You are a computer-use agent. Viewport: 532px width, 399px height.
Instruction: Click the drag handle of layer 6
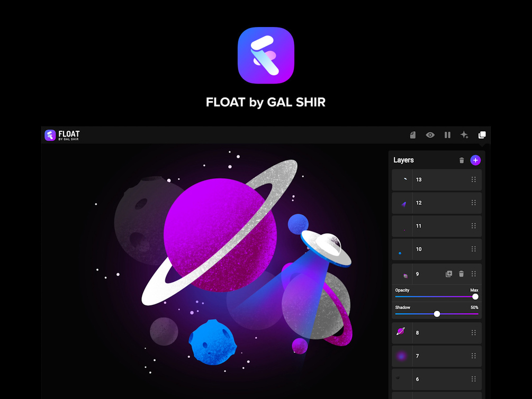point(474,379)
